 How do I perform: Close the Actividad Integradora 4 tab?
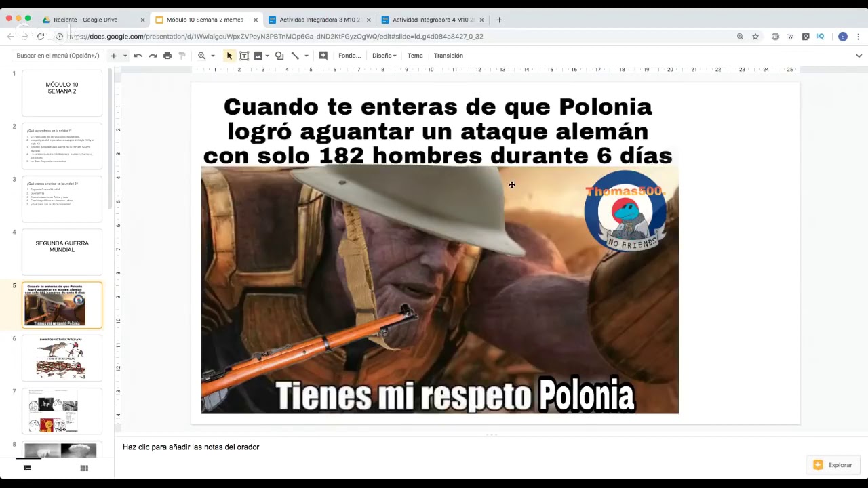[x=481, y=20]
